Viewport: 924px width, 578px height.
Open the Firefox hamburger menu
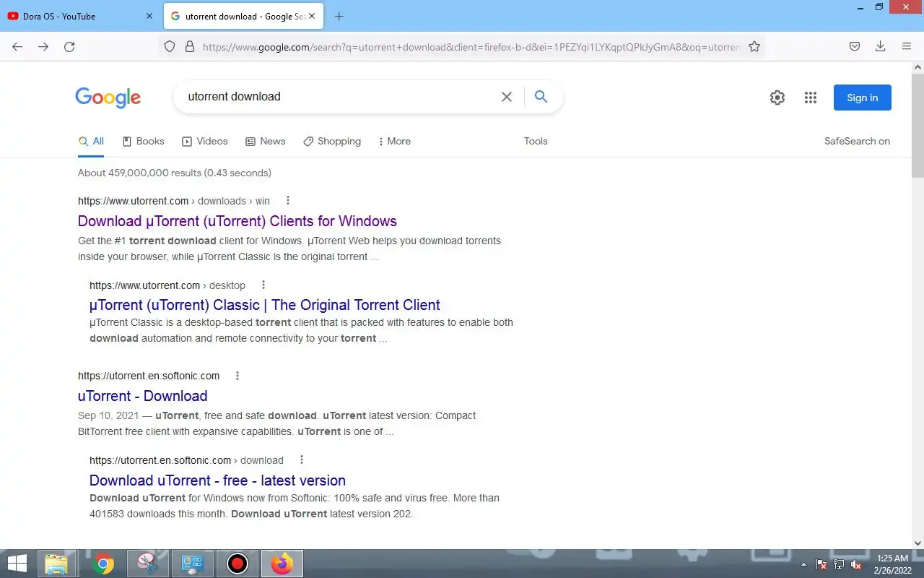point(907,46)
